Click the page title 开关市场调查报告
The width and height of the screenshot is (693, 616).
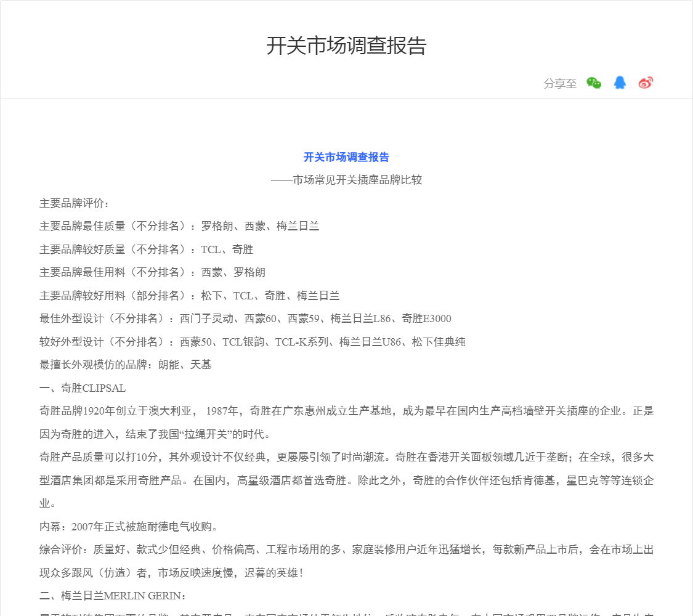tap(346, 46)
